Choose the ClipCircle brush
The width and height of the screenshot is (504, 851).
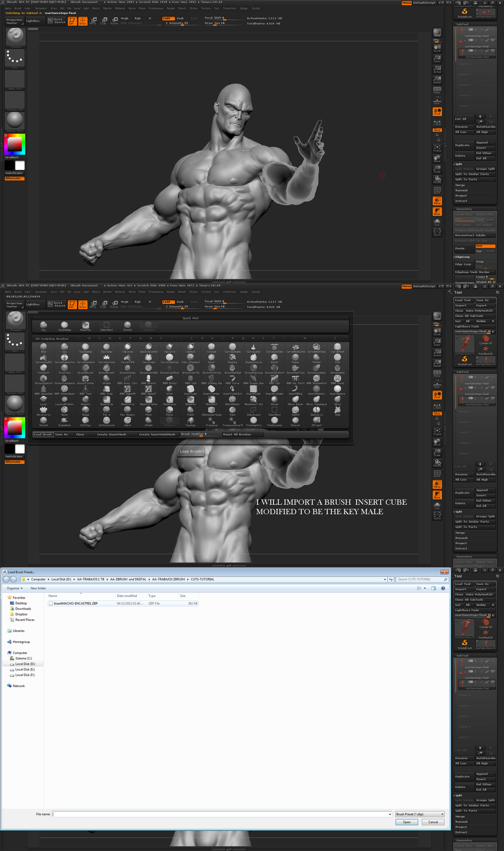[127, 348]
